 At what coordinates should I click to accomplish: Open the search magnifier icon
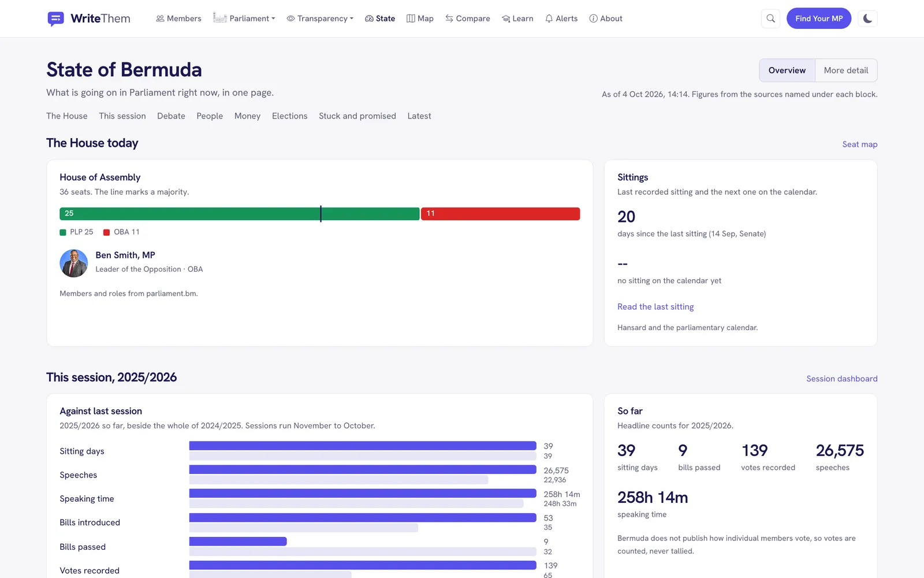tap(770, 18)
